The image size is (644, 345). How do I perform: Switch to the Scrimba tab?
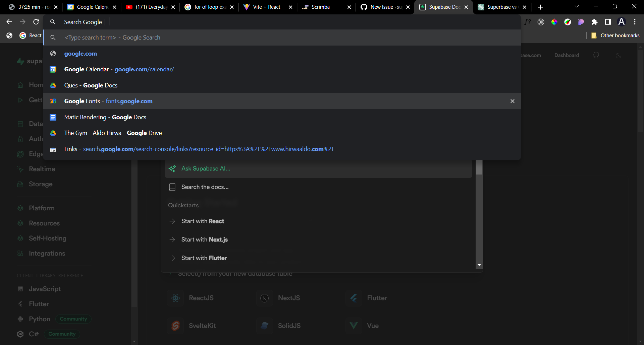320,7
